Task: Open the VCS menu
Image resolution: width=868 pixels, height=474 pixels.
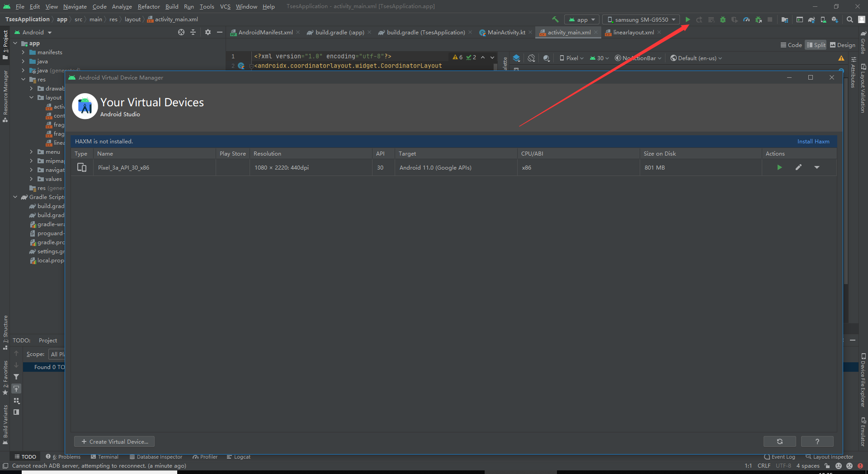Action: [x=225, y=6]
